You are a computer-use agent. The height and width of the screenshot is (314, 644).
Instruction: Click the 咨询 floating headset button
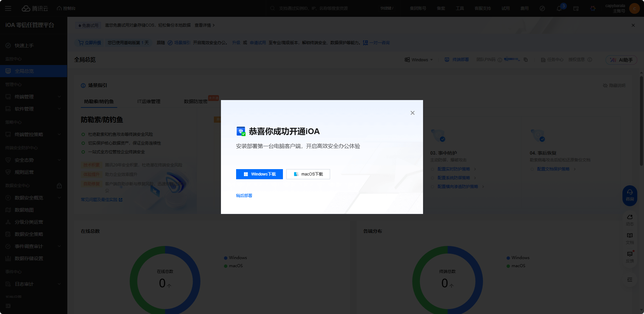(630, 195)
